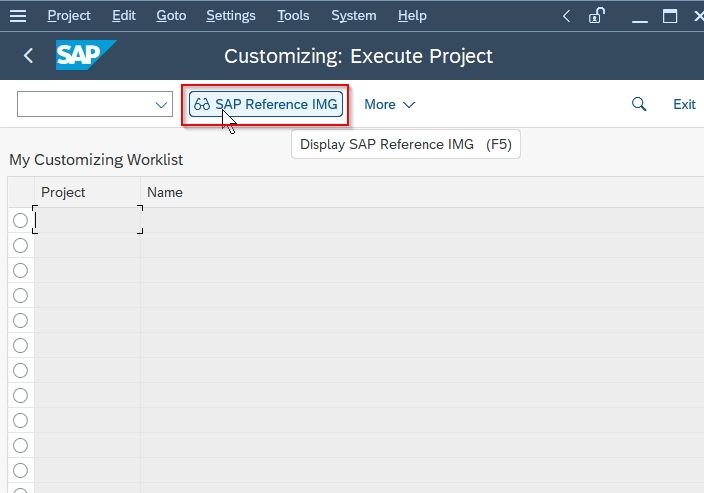Open the Goto menu
This screenshot has width=704, height=493.
click(x=171, y=16)
